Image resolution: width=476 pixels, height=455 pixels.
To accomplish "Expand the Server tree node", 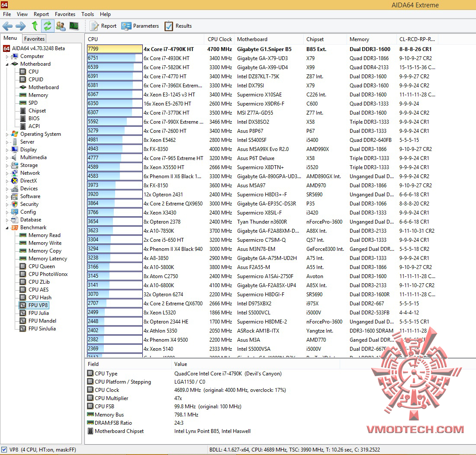I will click(7, 142).
